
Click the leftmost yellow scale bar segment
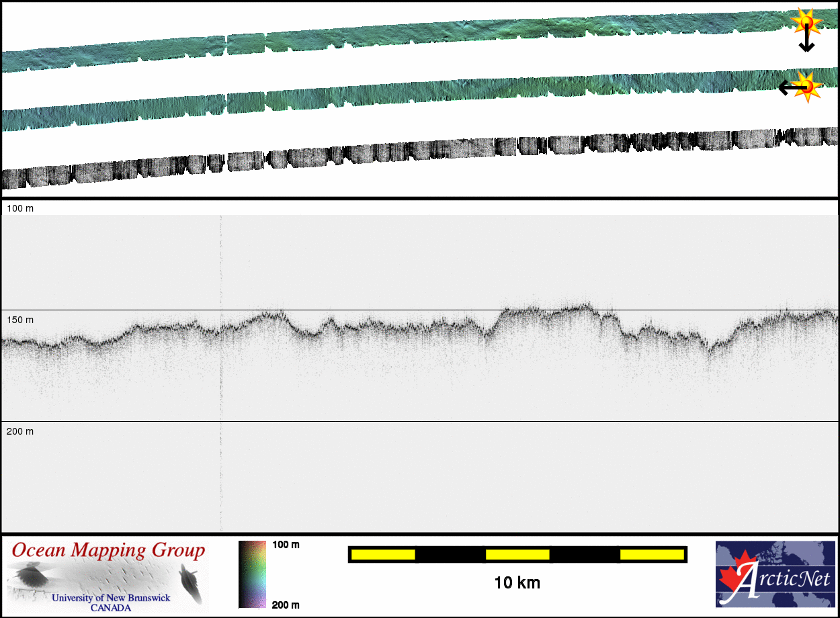tap(383, 554)
